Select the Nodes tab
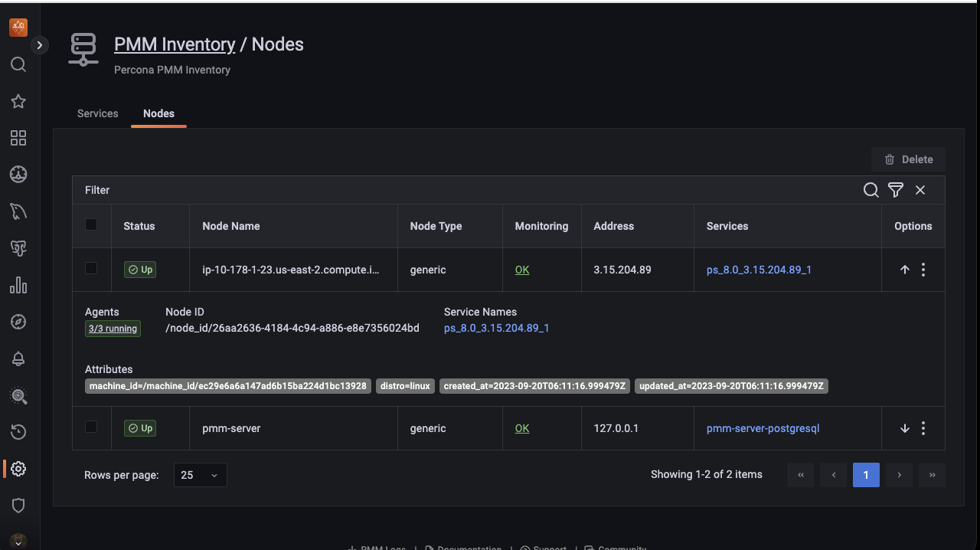This screenshot has width=980, height=550. click(158, 113)
